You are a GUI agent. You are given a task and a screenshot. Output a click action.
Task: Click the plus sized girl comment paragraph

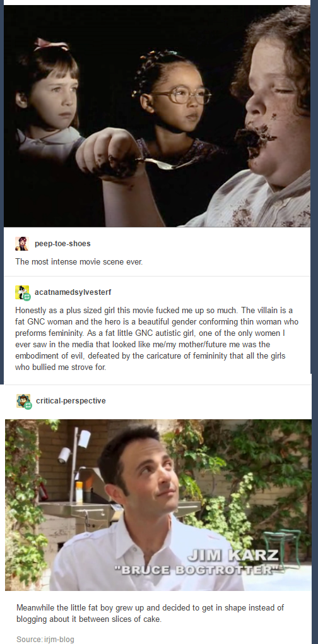(156, 338)
